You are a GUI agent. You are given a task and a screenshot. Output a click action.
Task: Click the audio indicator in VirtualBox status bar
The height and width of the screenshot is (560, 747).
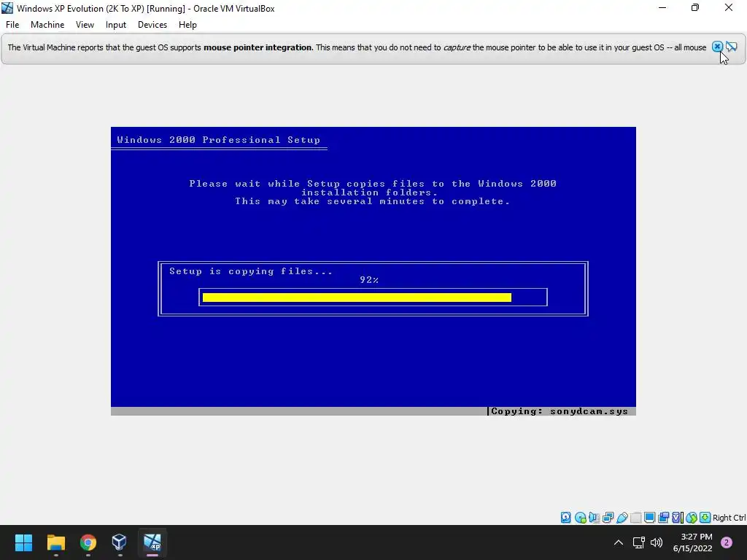click(x=594, y=518)
